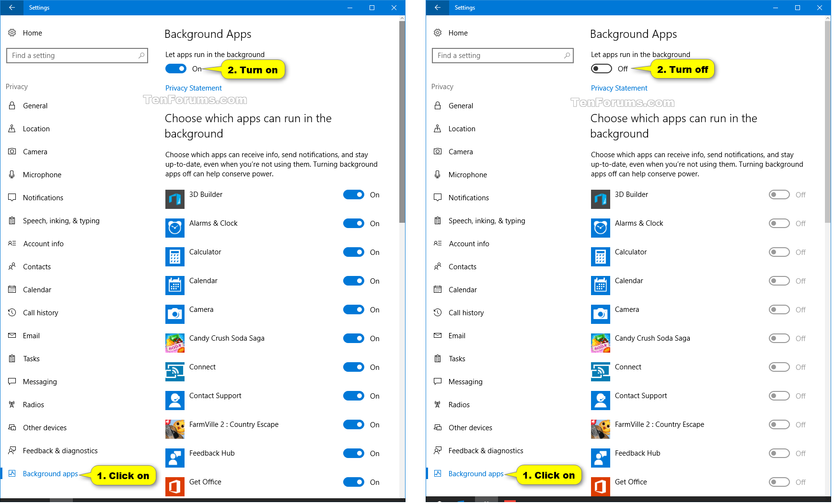Click the back arrow in left Settings window

pos(12,8)
